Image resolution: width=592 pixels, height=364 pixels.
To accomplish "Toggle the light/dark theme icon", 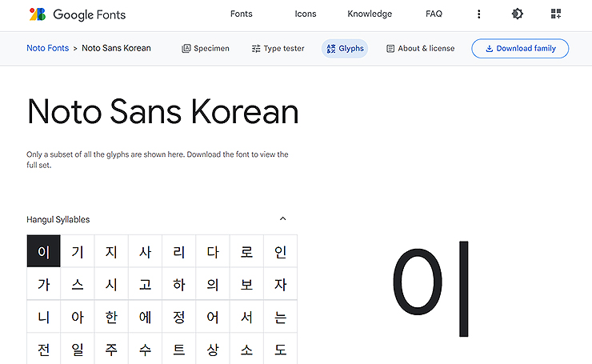I will pos(518,14).
